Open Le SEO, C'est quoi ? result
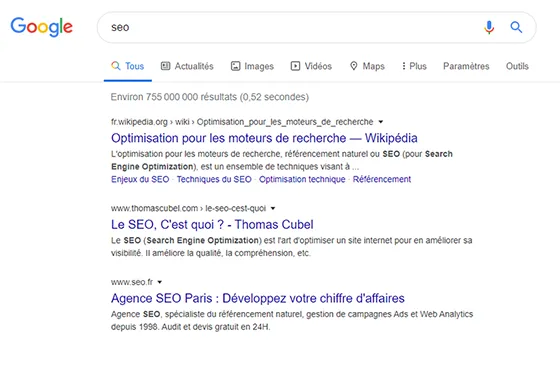The image size is (560, 369). [212, 224]
